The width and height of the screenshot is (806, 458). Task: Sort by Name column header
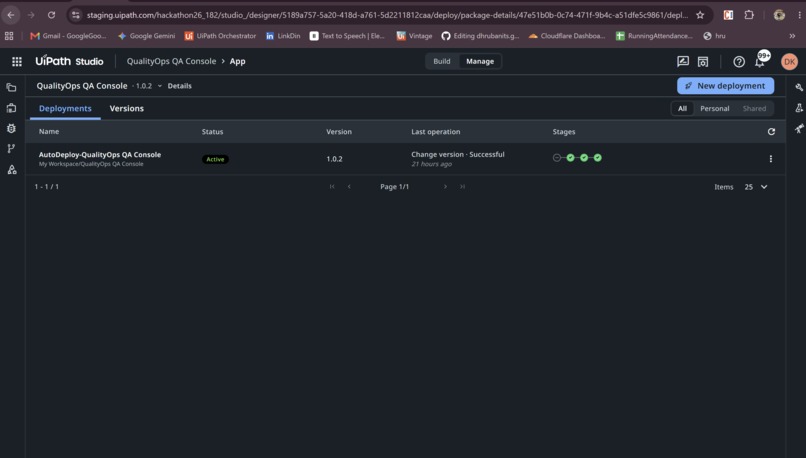point(49,132)
